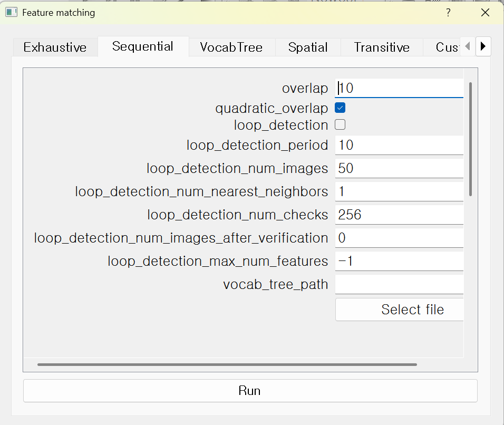Close the Feature matching dialog
Image resolution: width=504 pixels, height=425 pixels.
[x=485, y=13]
